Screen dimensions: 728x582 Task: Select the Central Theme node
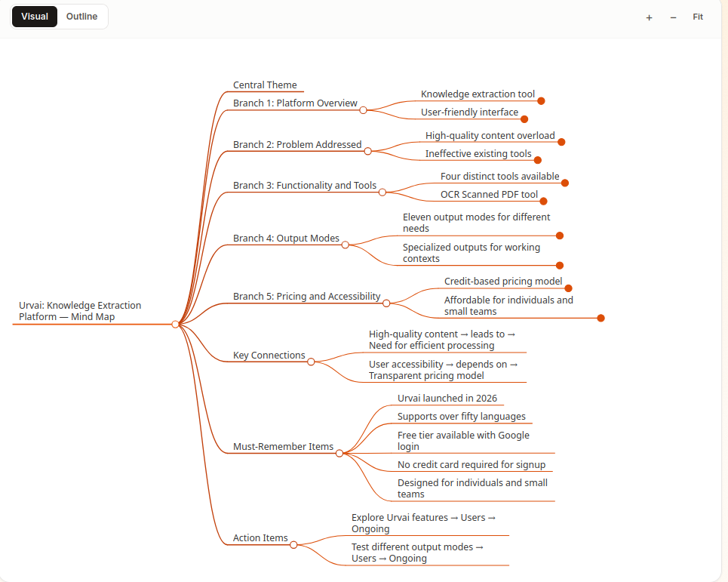coord(265,85)
